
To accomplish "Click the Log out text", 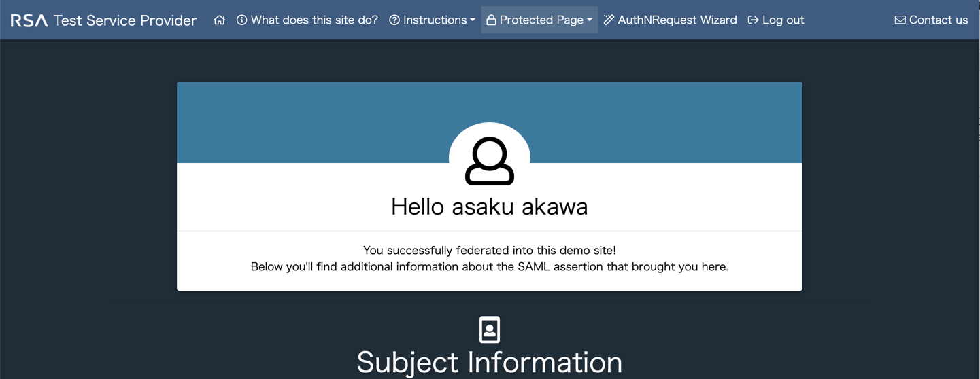I will point(783,20).
